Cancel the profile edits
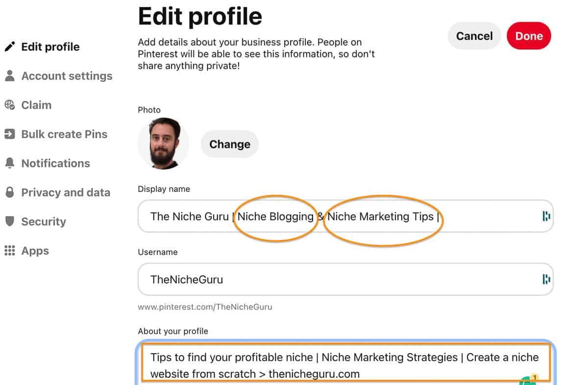Image resolution: width=588 pixels, height=385 pixels. 474,36
